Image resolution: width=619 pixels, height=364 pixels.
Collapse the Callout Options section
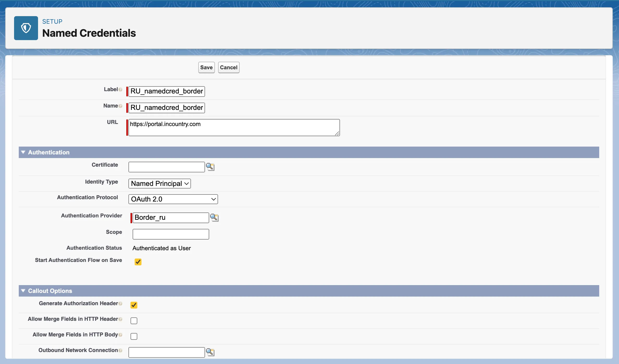pos(23,291)
